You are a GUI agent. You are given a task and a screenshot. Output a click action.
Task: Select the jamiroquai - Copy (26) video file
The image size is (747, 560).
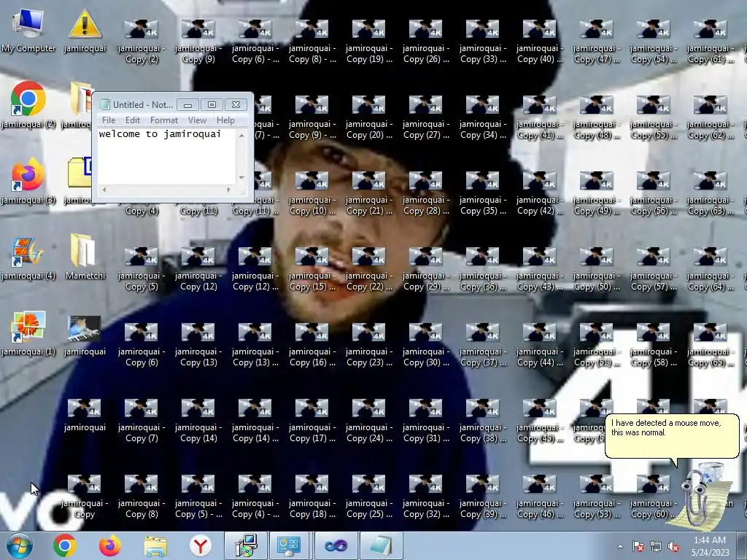(x=426, y=42)
